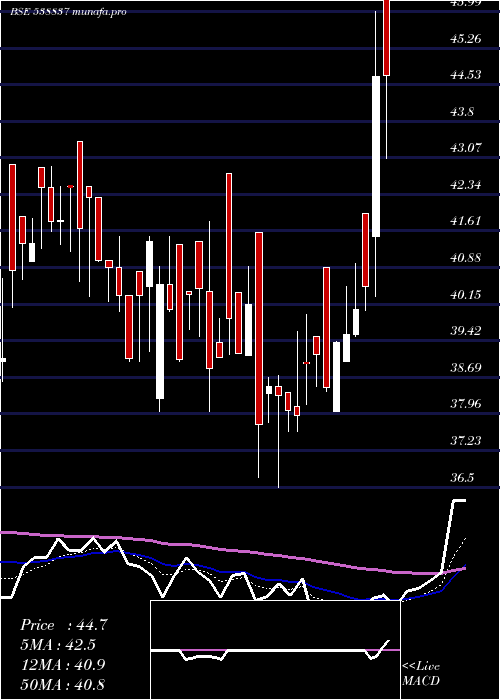Click the '12MA : 40.9' readout
Screen dimensions: 500x700
[63, 665]
